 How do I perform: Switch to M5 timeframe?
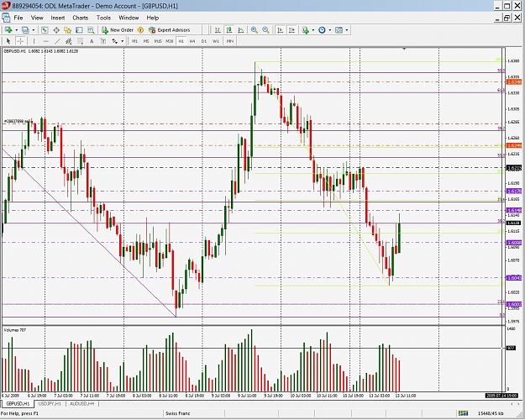[x=146, y=41]
